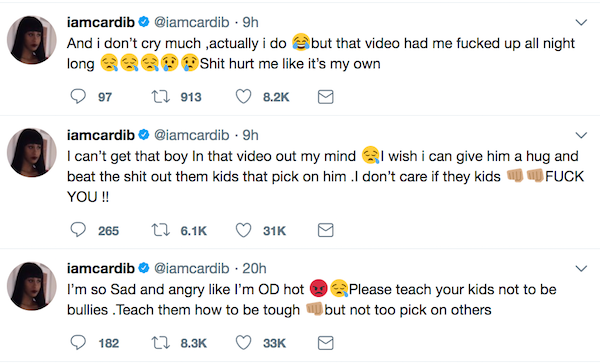
Task: Click the avatar on the third tweet
Action: click(32, 286)
